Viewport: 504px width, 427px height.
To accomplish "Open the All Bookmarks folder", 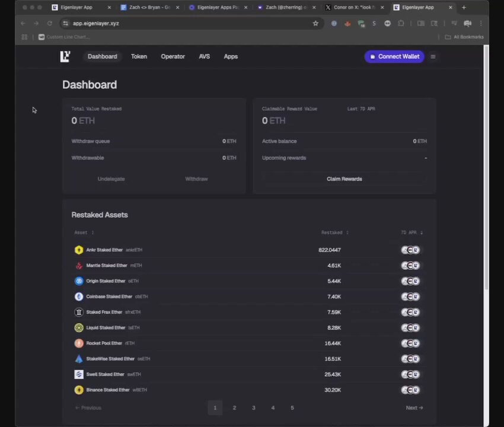I will [464, 37].
